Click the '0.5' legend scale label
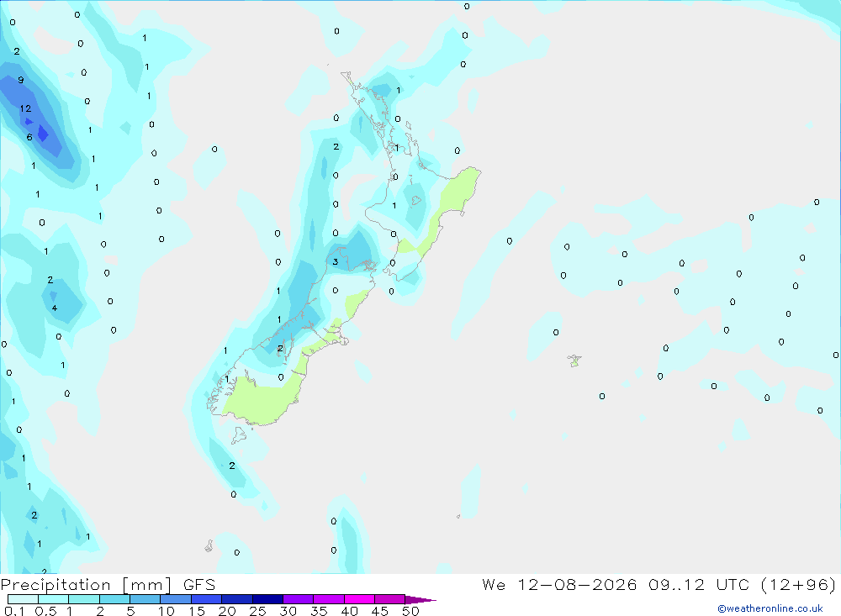The width and height of the screenshot is (841, 616). 45,611
